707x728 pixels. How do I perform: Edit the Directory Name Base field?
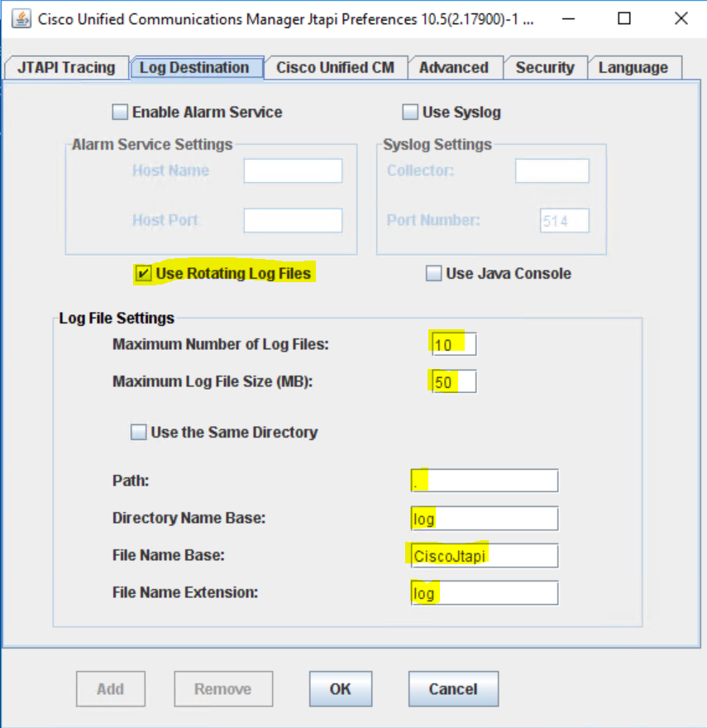[485, 518]
